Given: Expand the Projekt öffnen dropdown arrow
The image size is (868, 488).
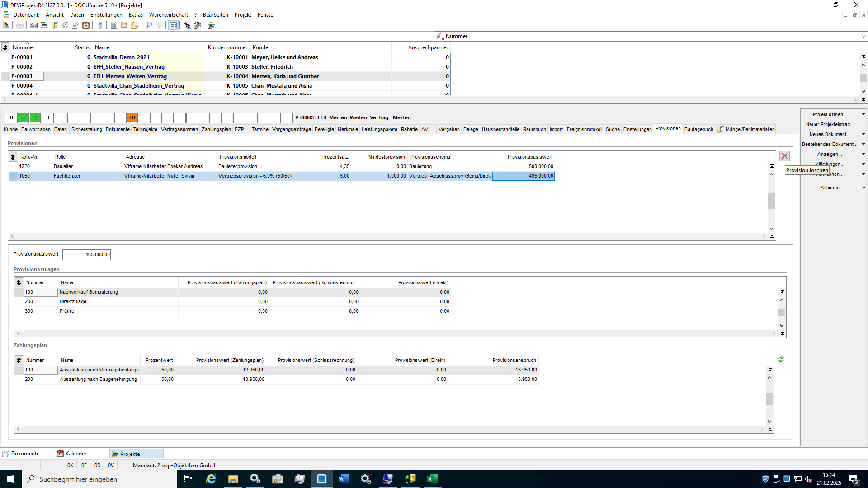Looking at the screenshot, I should 863,114.
